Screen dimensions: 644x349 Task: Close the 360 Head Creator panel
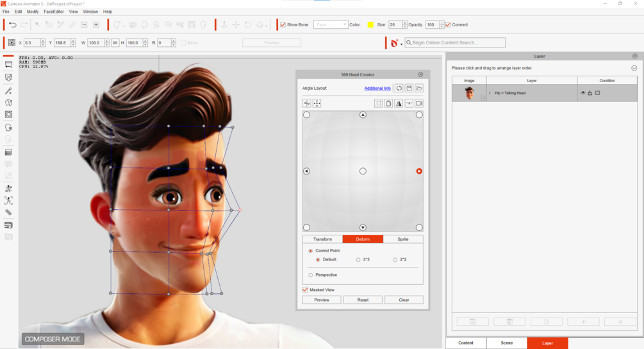(x=420, y=74)
